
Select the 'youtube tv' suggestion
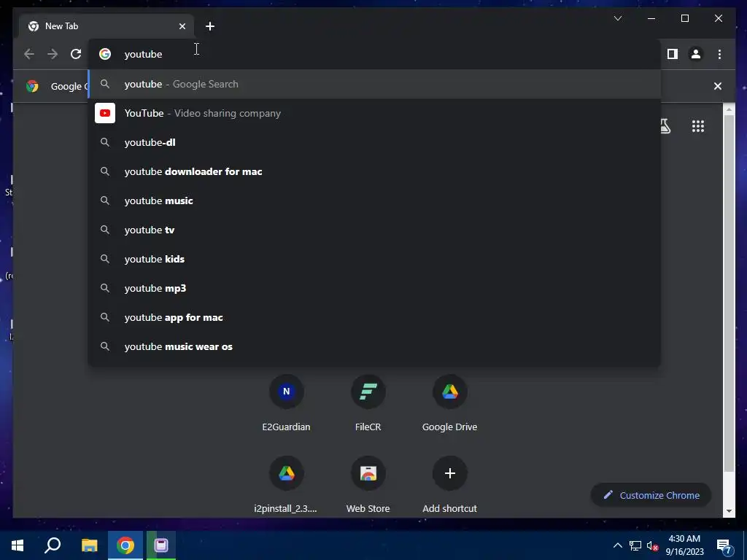[x=374, y=230]
